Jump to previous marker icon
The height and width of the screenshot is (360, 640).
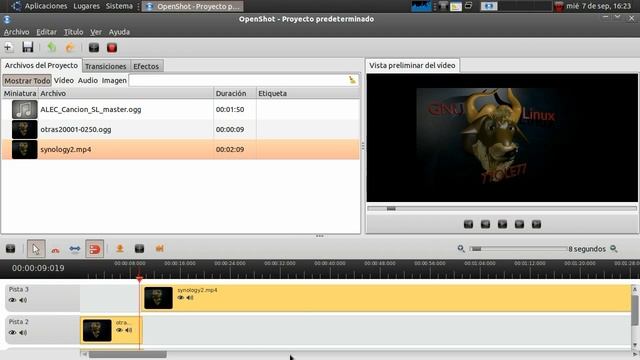[x=139, y=248]
